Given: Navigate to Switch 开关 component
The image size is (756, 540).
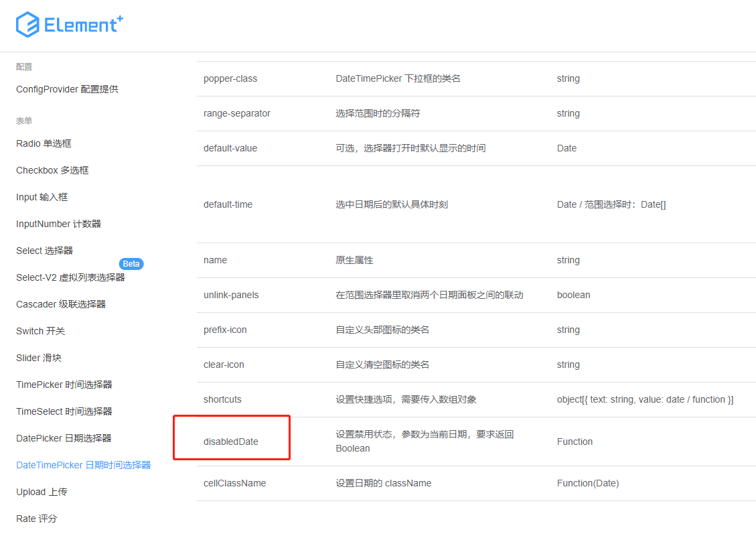Looking at the screenshot, I should [39, 330].
